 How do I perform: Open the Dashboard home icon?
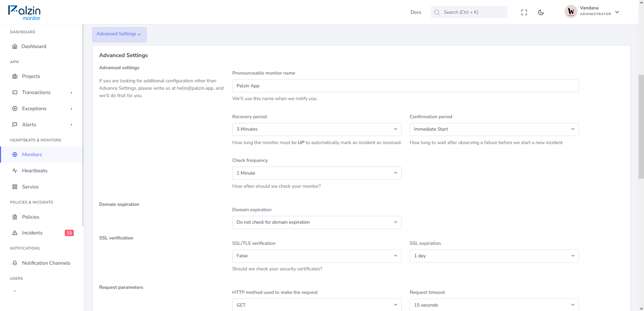click(15, 46)
